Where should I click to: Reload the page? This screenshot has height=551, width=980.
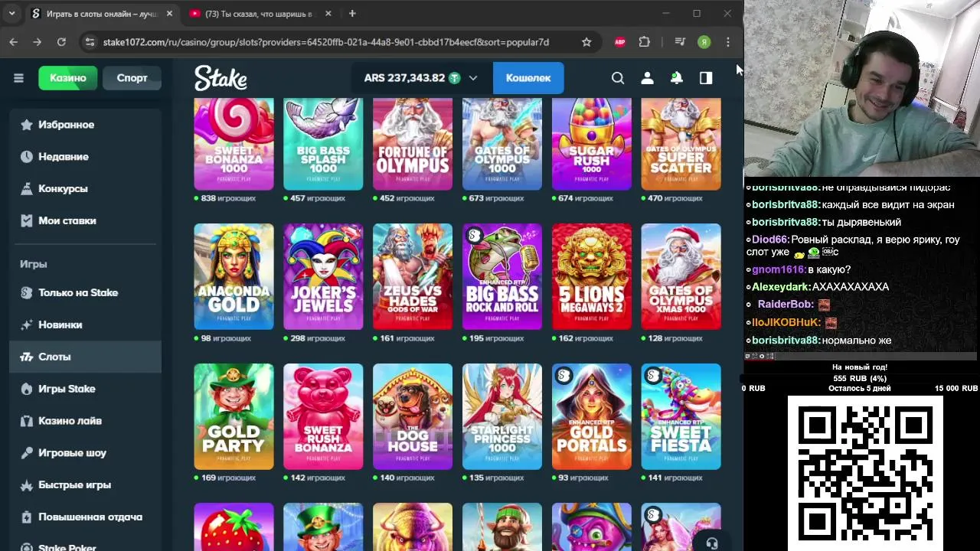click(61, 42)
